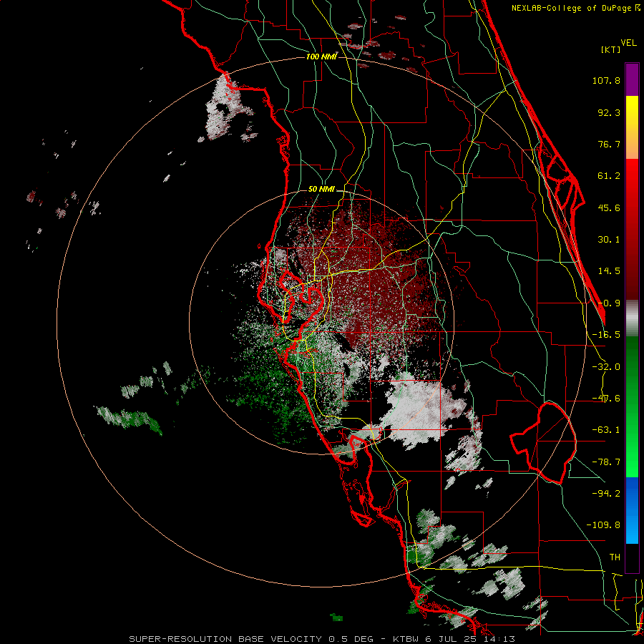Select the 30.1 velocity scale value
This screenshot has width=644, height=644.
(x=609, y=240)
